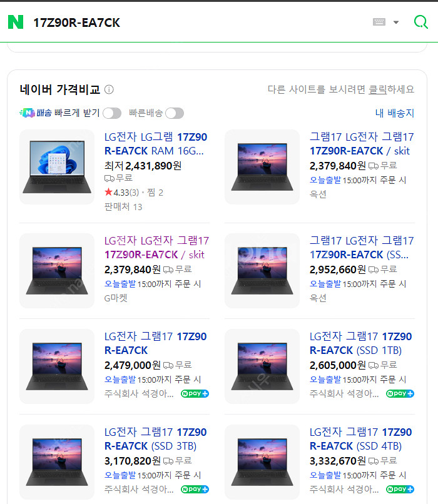Click the green search magnifier icon
Screen dimensions: 438x504
420,22
